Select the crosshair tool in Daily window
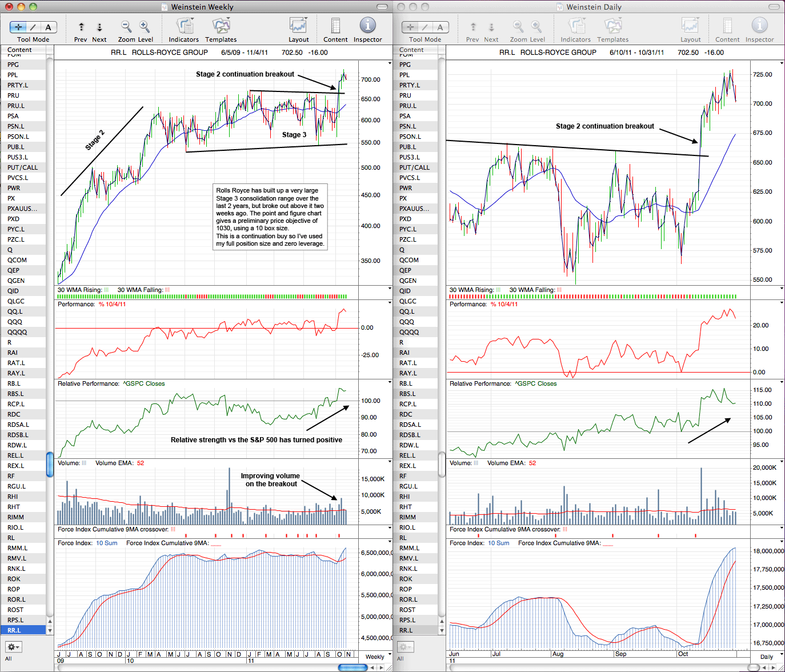785x672 pixels. point(410,27)
